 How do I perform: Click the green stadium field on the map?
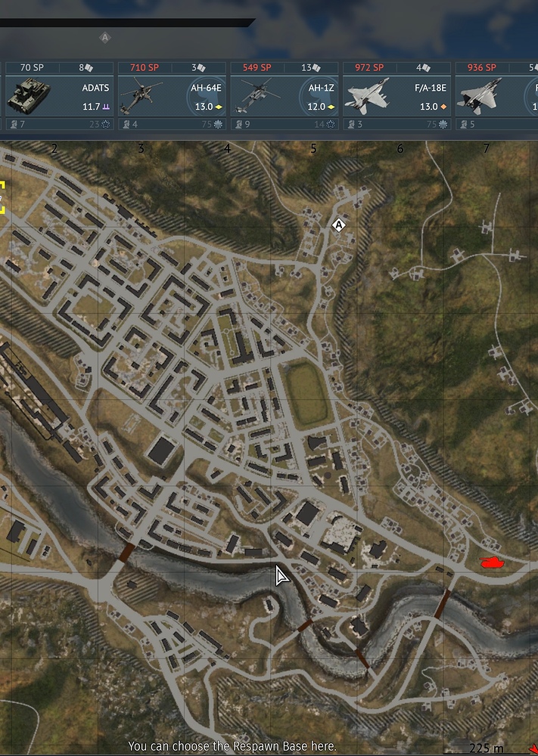point(307,393)
